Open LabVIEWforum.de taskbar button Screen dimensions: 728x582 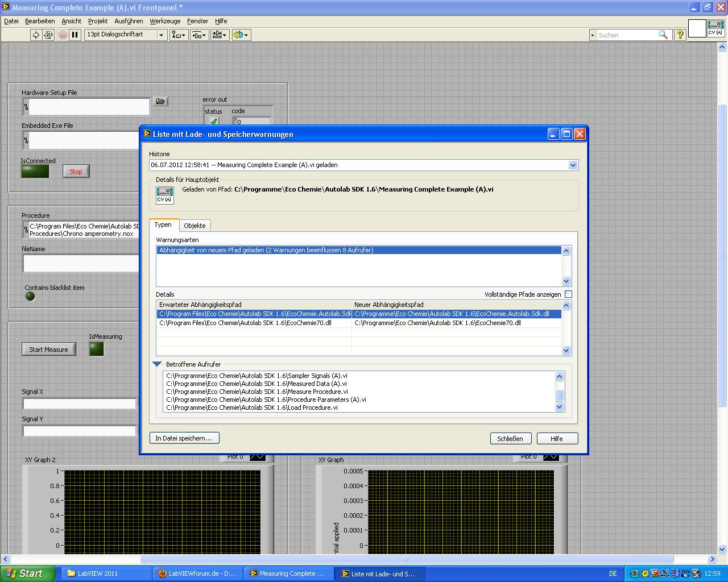[197, 573]
